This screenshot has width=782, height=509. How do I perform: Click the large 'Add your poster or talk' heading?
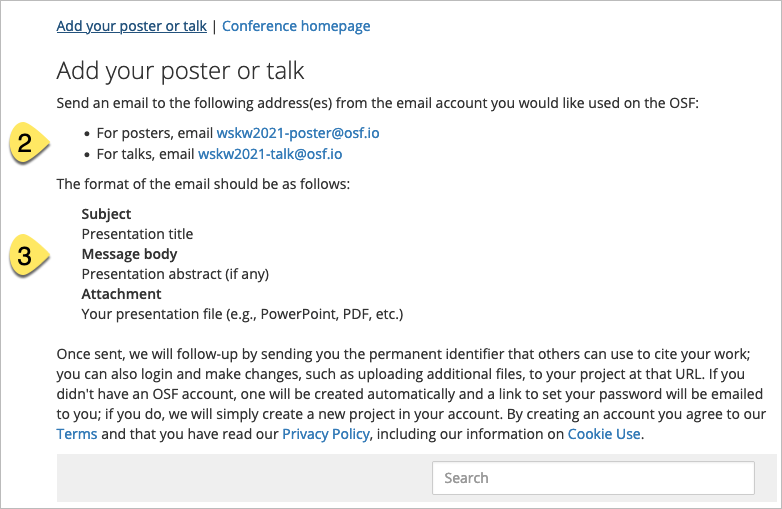coord(180,71)
